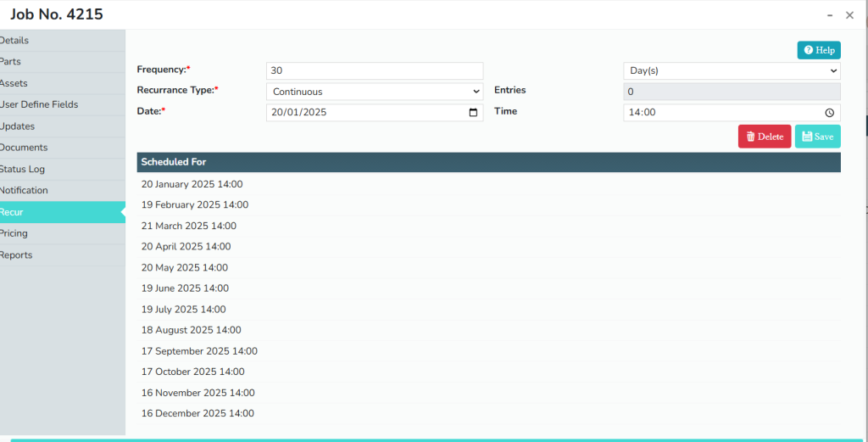Open the calendar picker in Date field

pyautogui.click(x=473, y=113)
